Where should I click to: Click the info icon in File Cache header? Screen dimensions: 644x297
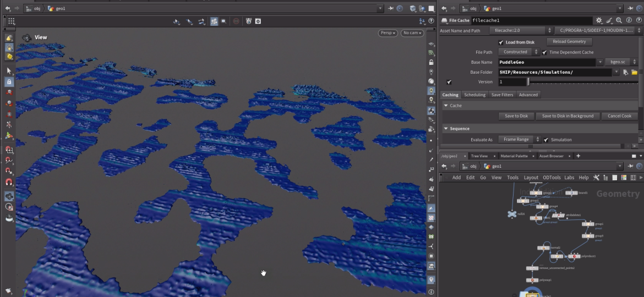click(x=629, y=20)
